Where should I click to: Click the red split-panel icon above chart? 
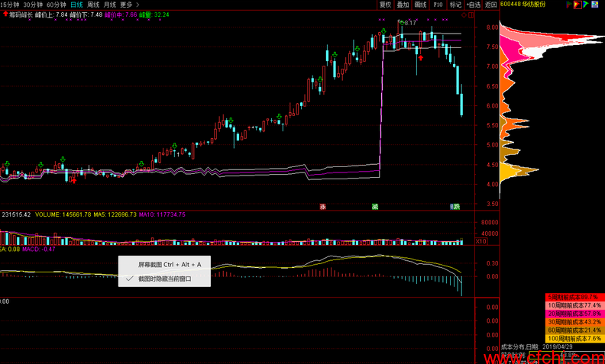coord(471,14)
